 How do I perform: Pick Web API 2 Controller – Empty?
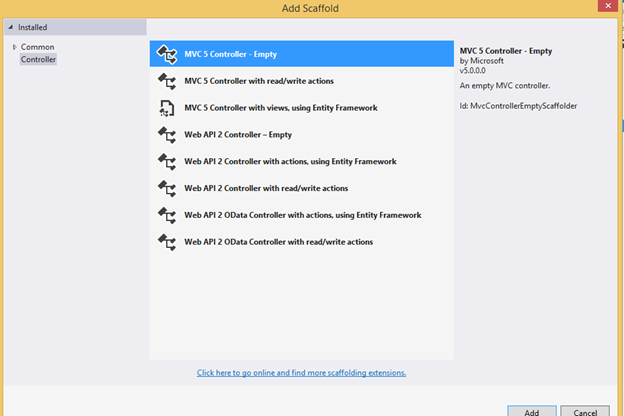302,135
